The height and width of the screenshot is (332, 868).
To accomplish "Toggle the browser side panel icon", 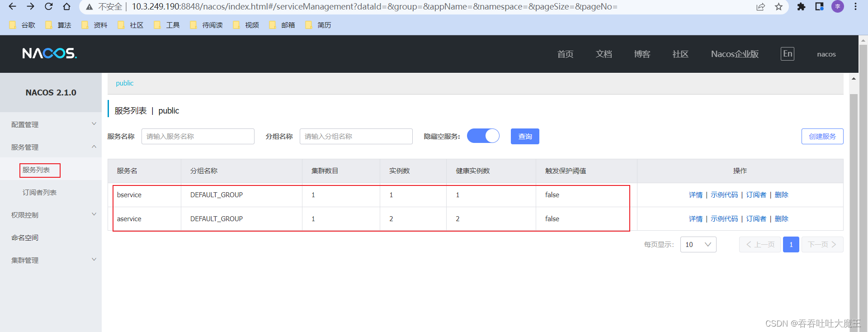I will click(819, 7).
